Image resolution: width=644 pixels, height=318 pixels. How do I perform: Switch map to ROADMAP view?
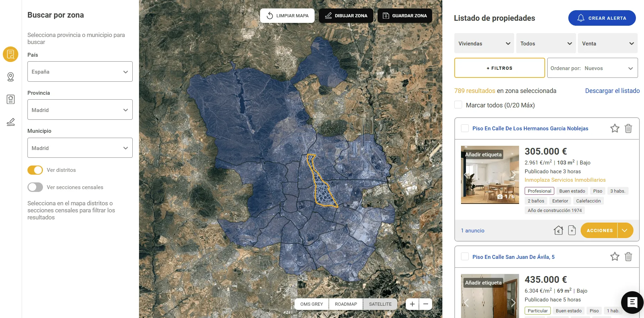click(x=346, y=304)
